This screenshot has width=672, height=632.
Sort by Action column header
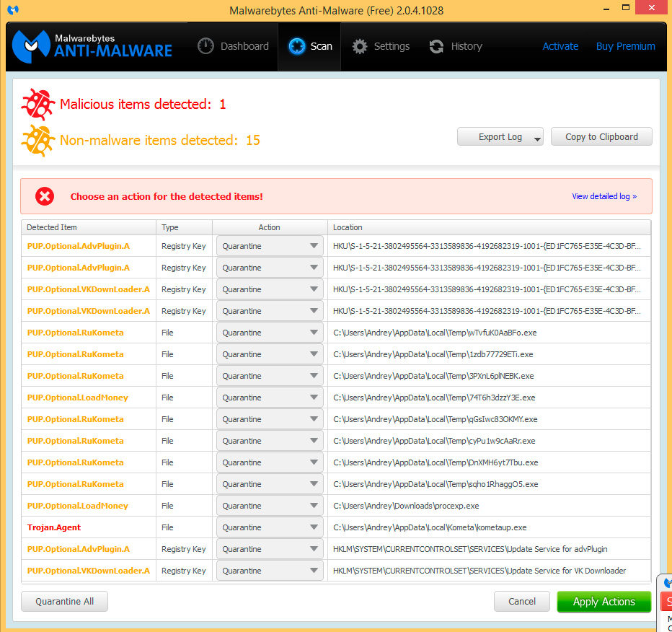(270, 227)
